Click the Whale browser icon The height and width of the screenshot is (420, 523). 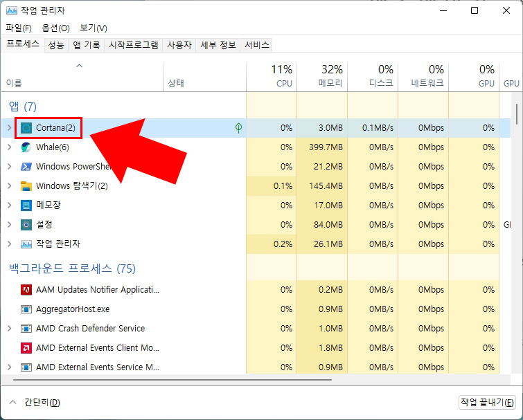click(x=26, y=147)
